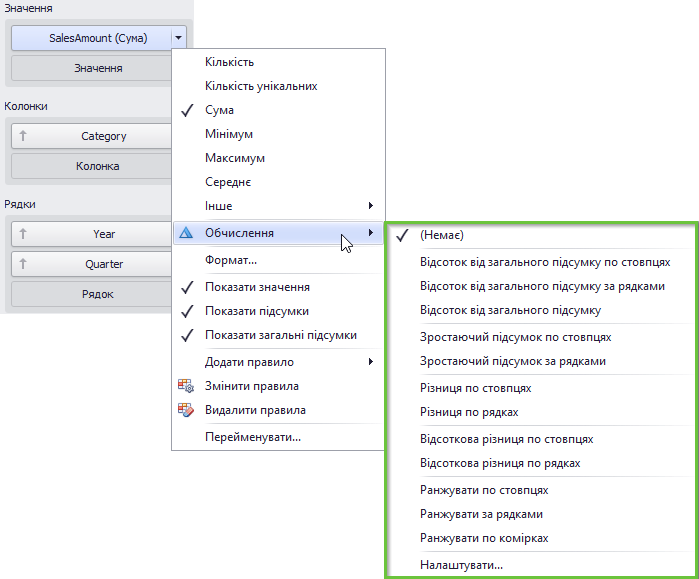699x579 pixels.
Task: Open SalesAmount (Сума) dropdown arrow
Action: [178, 38]
